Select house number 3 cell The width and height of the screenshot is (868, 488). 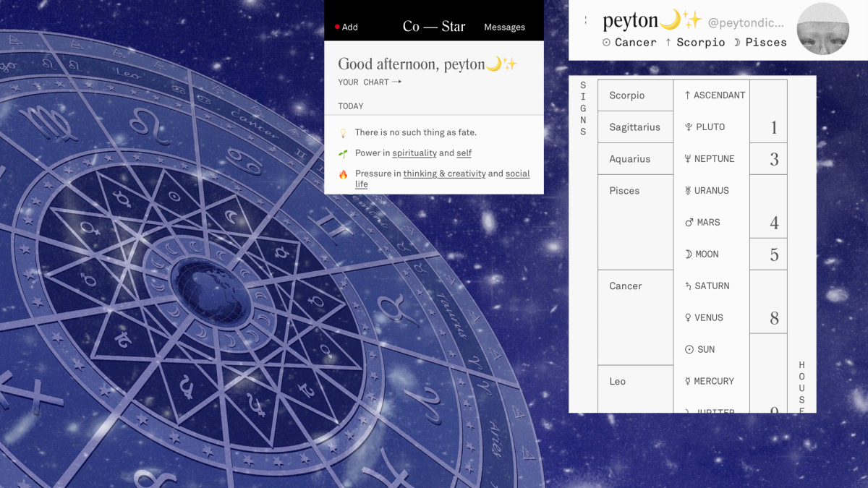click(x=768, y=159)
